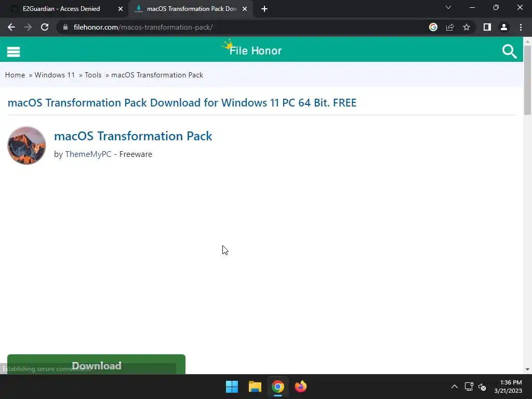
Task: Click the page vertical scrollbar thumb
Action: (x=527, y=80)
